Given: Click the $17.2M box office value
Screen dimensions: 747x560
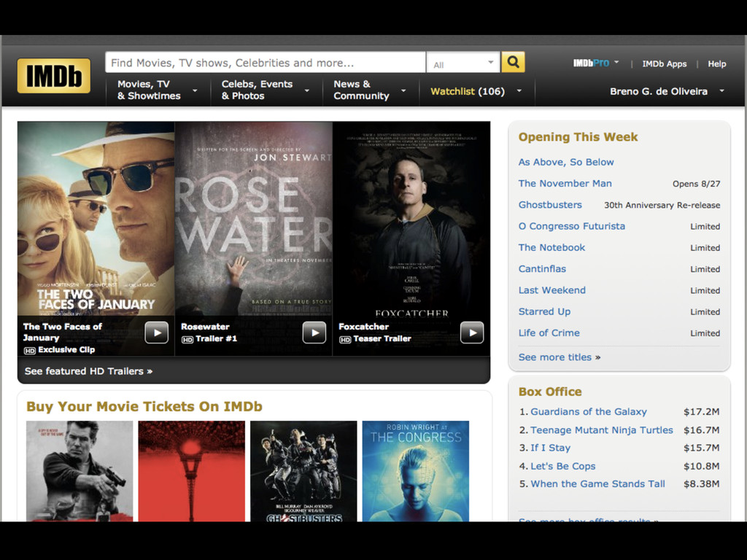Looking at the screenshot, I should tap(701, 411).
